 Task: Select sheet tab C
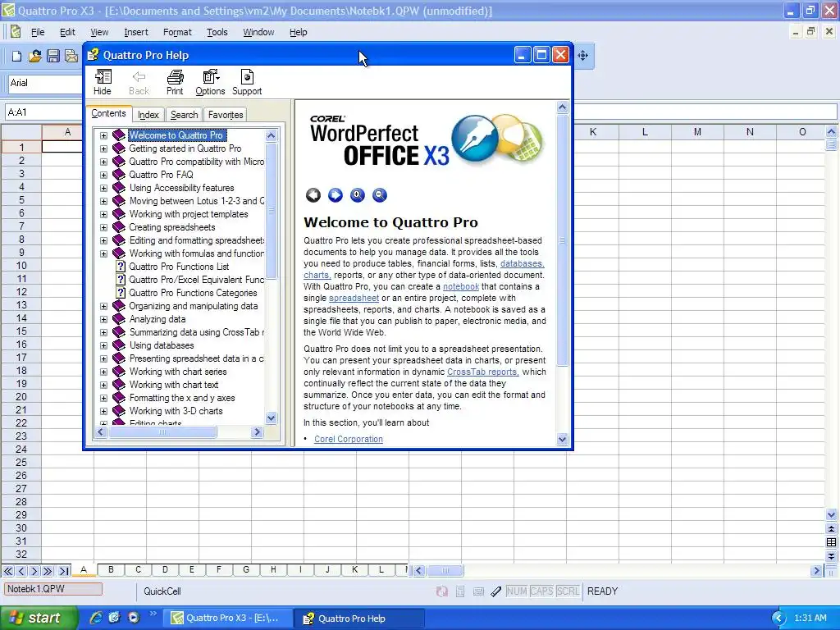tap(138, 569)
